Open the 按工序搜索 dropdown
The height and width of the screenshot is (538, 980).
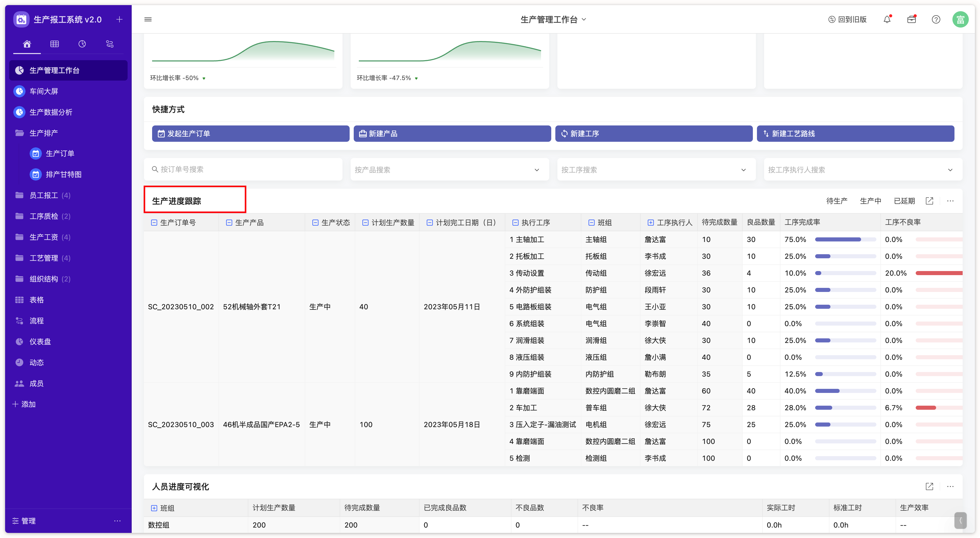pos(656,170)
